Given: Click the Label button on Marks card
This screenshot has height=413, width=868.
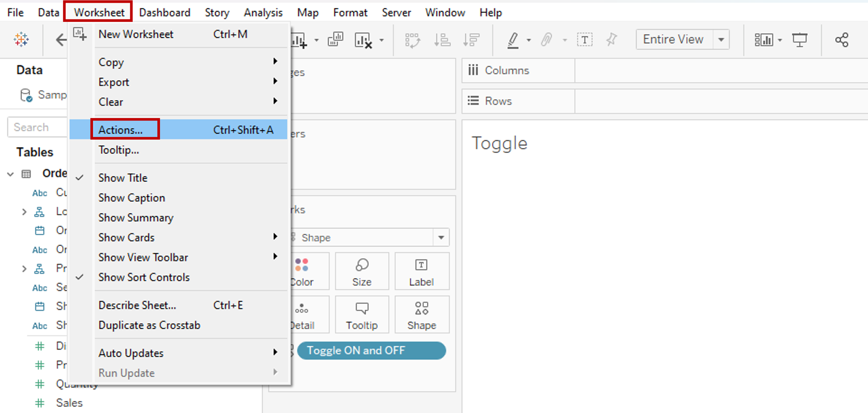Looking at the screenshot, I should click(422, 272).
